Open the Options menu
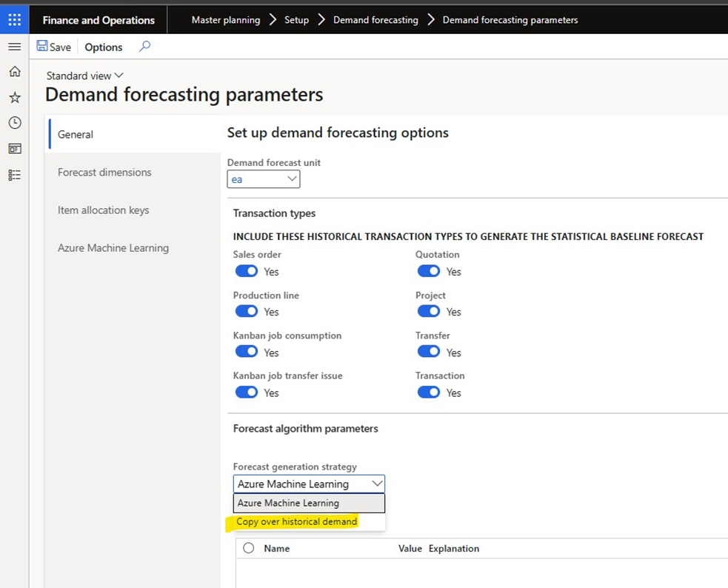 (x=103, y=47)
